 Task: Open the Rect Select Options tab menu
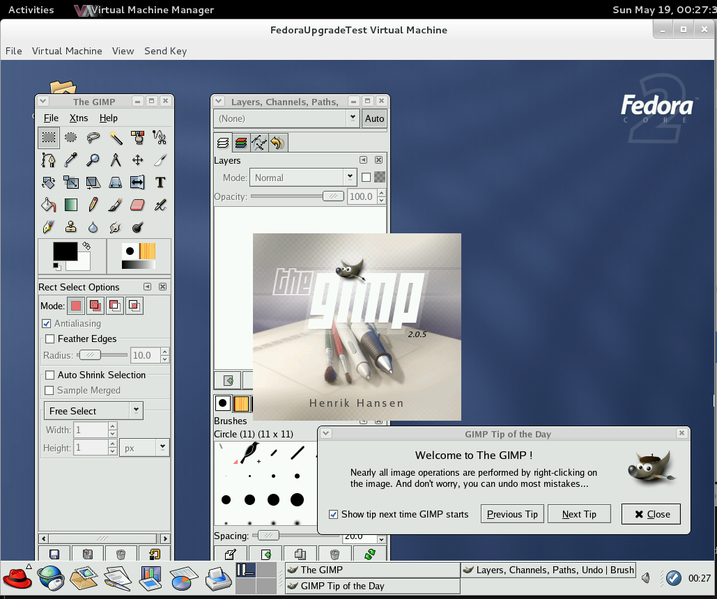tap(147, 287)
